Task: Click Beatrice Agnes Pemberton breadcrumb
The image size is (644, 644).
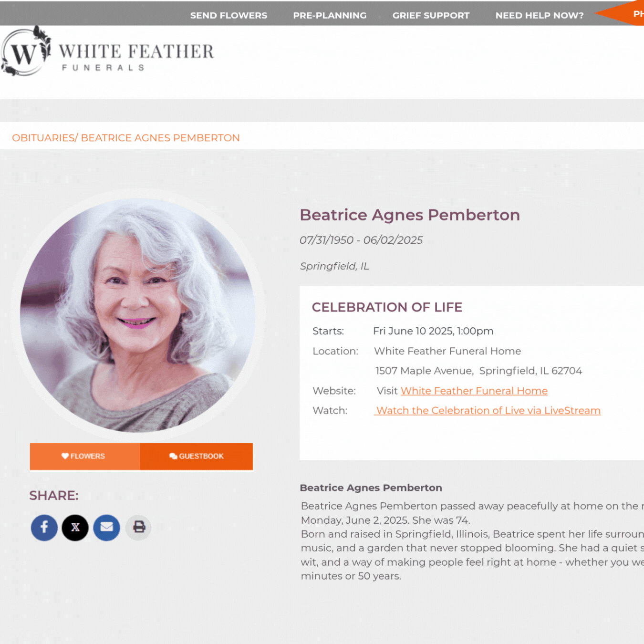Action: pyautogui.click(x=160, y=138)
